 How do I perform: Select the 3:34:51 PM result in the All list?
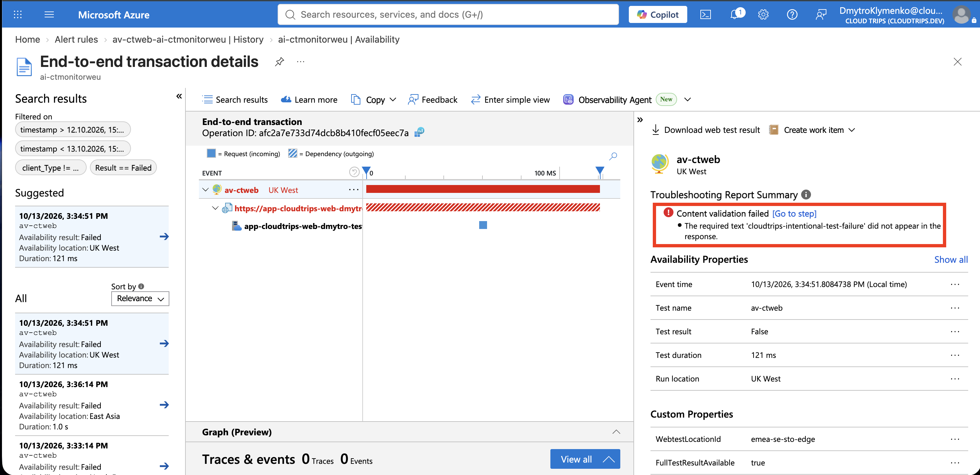(92, 344)
